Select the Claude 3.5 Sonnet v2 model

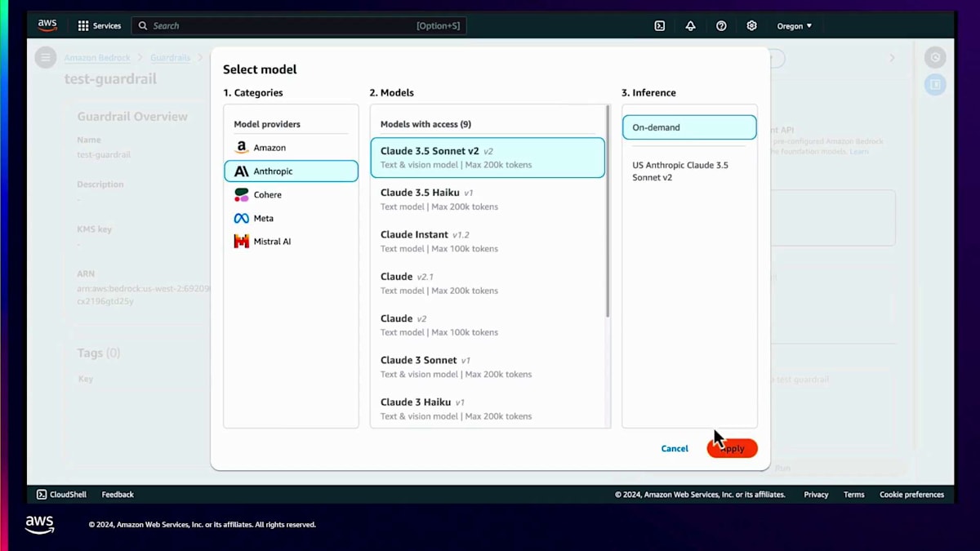(x=488, y=158)
